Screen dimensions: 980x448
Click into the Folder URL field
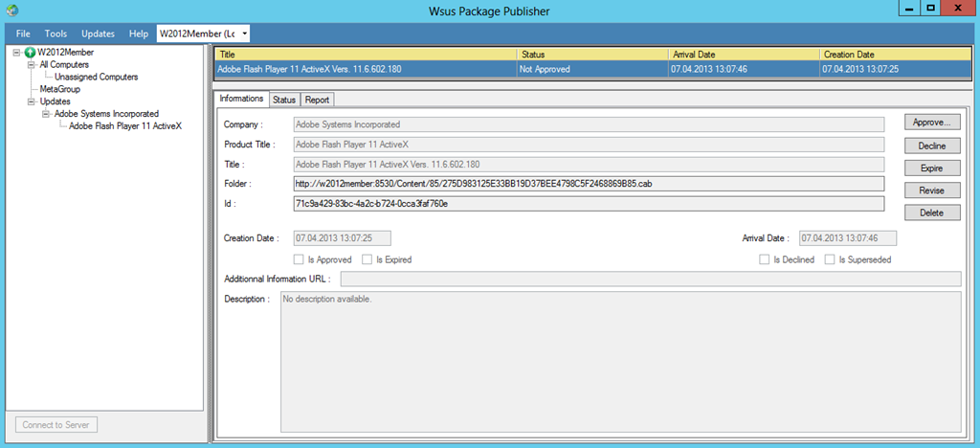(x=589, y=184)
